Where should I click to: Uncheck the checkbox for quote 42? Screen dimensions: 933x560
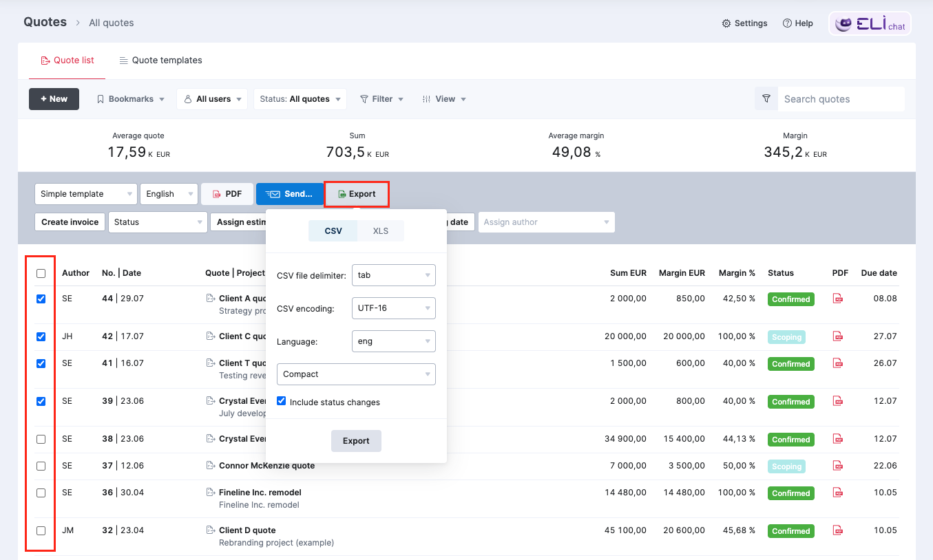tap(41, 337)
